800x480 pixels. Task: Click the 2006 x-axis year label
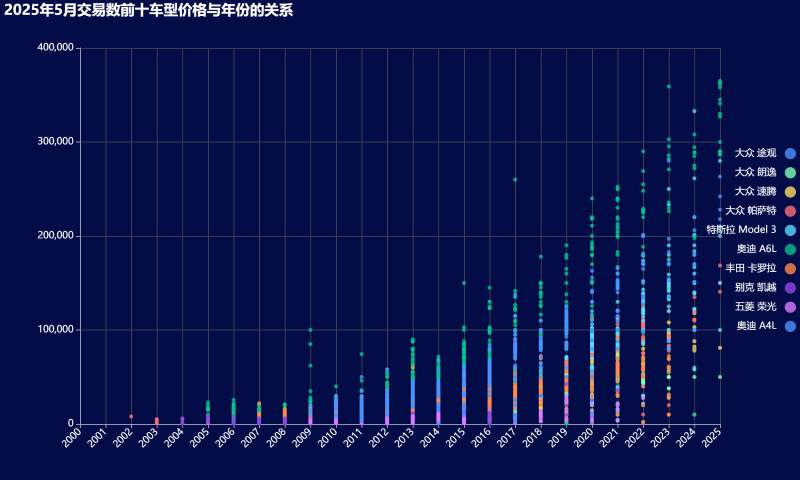coord(225,437)
